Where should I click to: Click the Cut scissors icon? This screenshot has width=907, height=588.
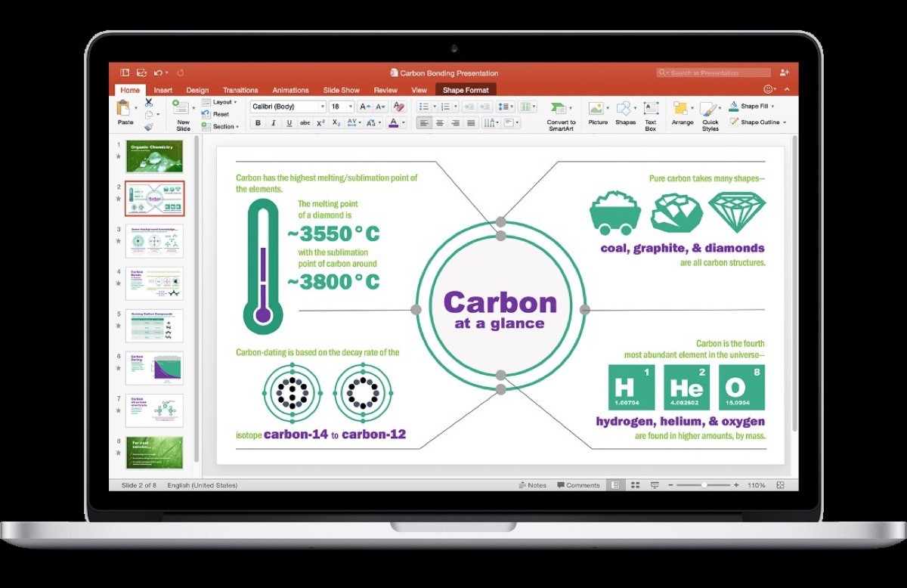pos(148,102)
